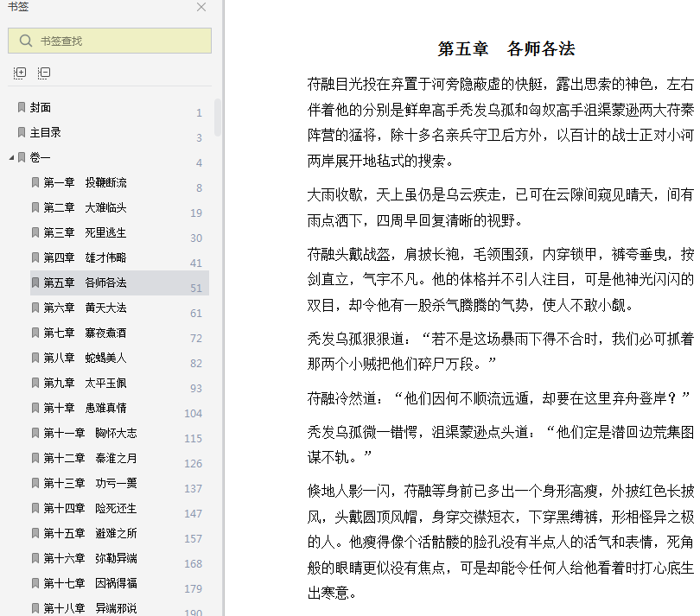Open the 主目录 bookmark
Screen dimensions: 700x616
45,132
